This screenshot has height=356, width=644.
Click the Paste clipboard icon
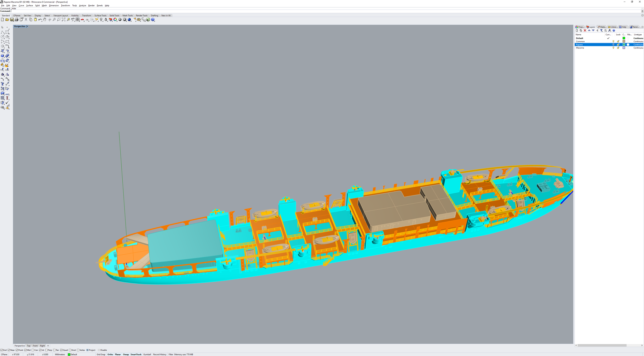[35, 20]
